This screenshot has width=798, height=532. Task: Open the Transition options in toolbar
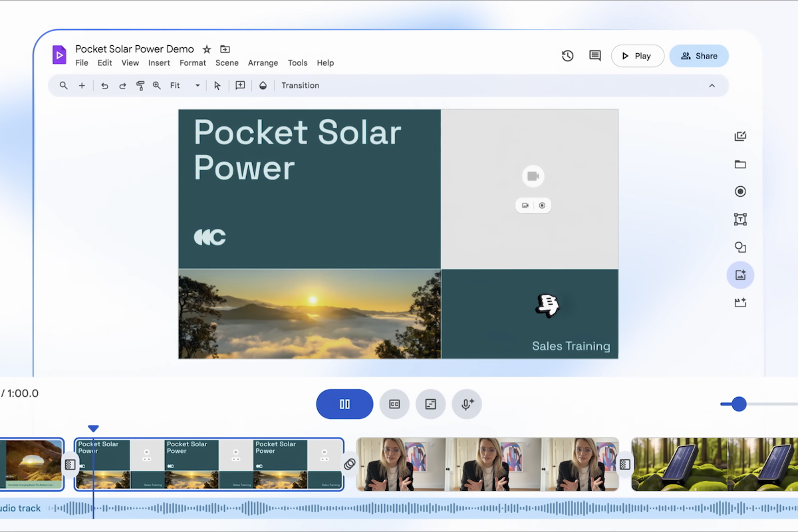pyautogui.click(x=300, y=86)
